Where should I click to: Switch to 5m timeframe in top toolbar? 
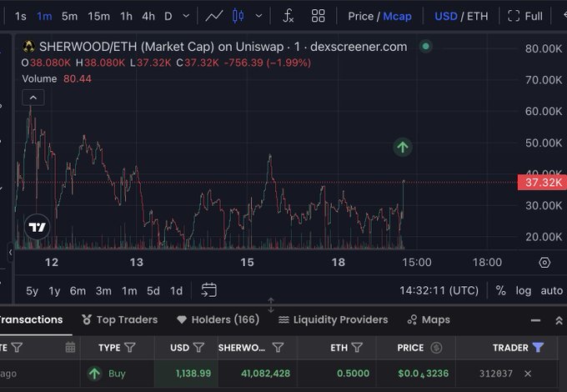tap(69, 17)
